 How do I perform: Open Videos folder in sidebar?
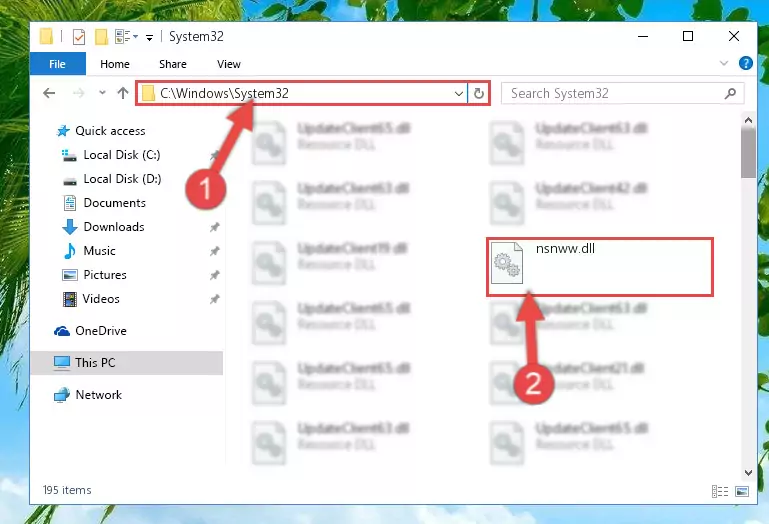click(x=101, y=299)
